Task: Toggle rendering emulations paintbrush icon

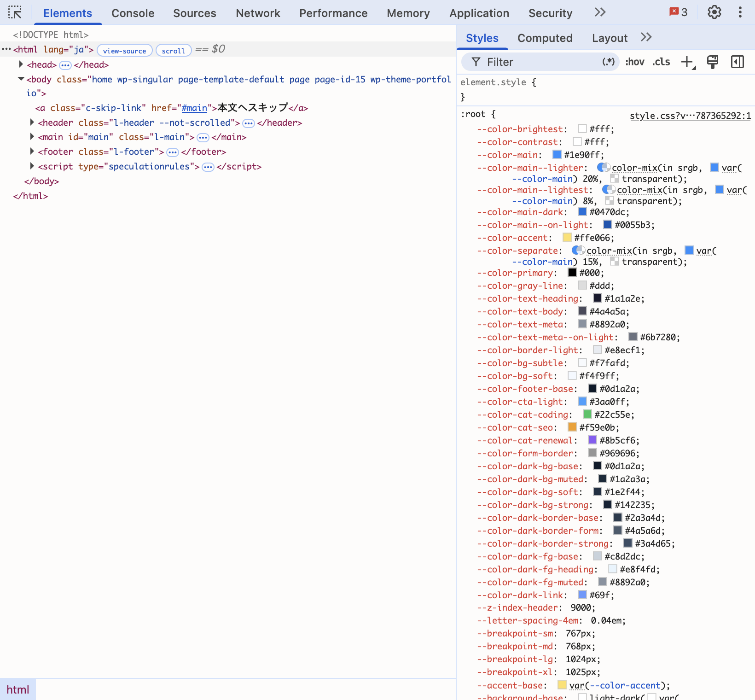Action: (713, 62)
